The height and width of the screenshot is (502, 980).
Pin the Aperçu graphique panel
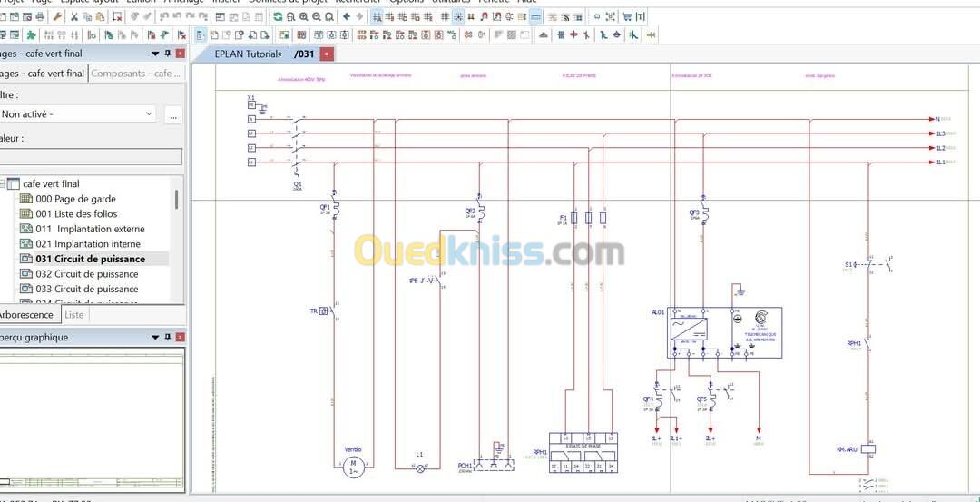click(x=167, y=338)
